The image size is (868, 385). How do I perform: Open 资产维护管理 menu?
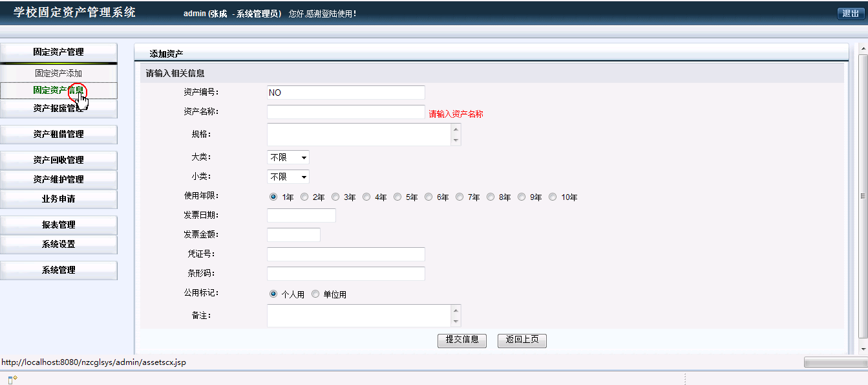click(59, 180)
